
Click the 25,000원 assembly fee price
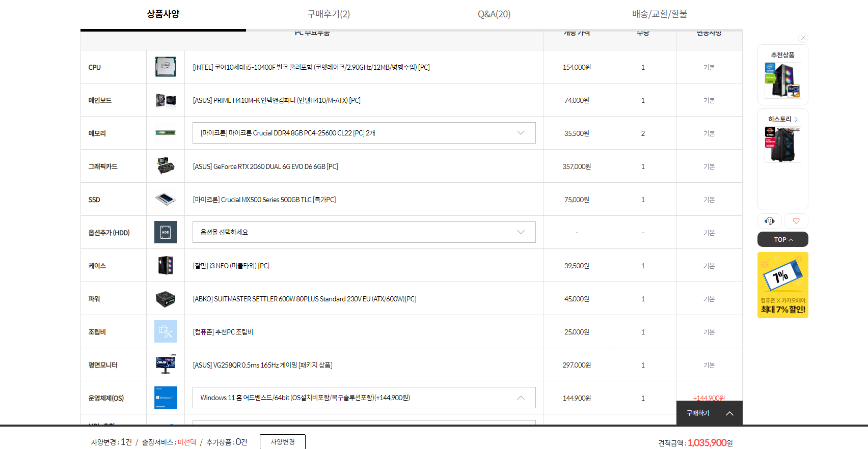coord(577,332)
